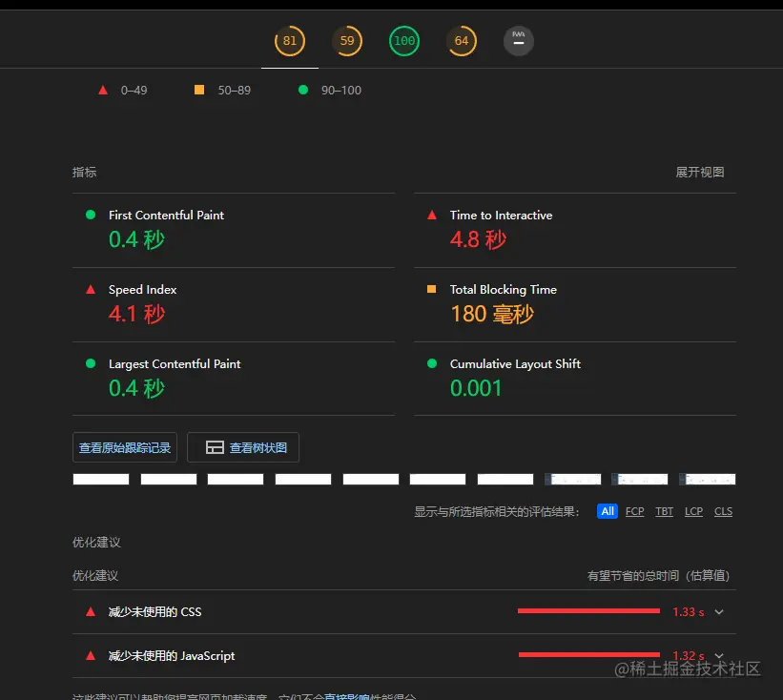Open the fifth filmstrip screenshot thumbnail
Image resolution: width=783 pixels, height=700 pixels.
tap(371, 480)
